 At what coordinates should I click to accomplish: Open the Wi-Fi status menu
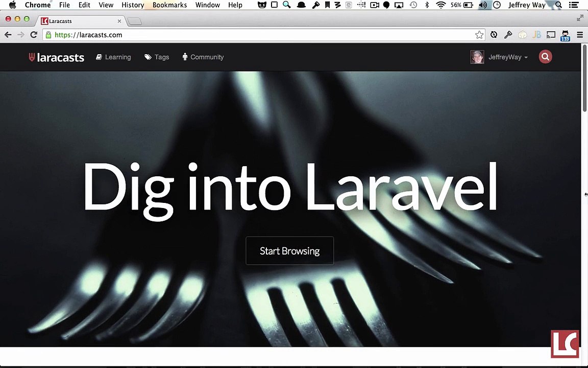pos(441,5)
